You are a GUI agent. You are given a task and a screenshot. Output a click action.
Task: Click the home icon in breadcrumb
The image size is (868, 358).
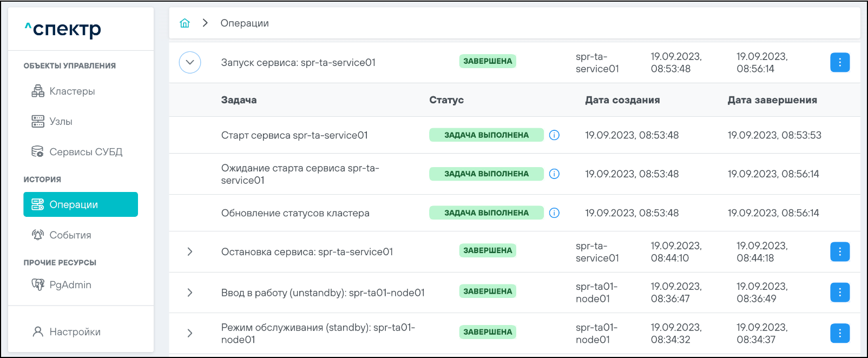pos(185,23)
